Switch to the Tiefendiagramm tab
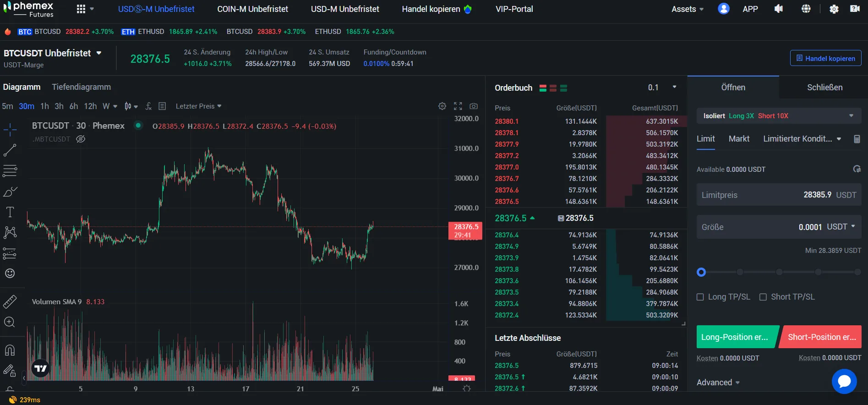 tap(81, 87)
